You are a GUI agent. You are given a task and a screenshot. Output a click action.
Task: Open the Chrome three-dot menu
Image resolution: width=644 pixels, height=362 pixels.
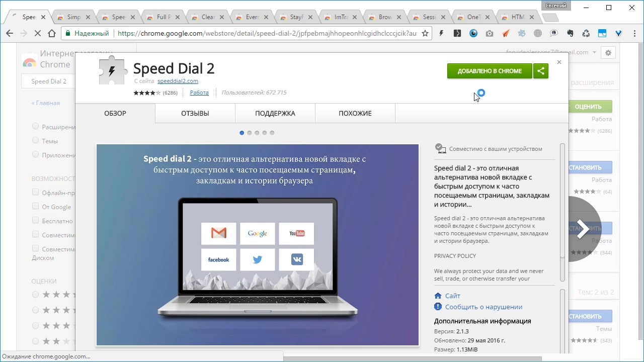(634, 34)
